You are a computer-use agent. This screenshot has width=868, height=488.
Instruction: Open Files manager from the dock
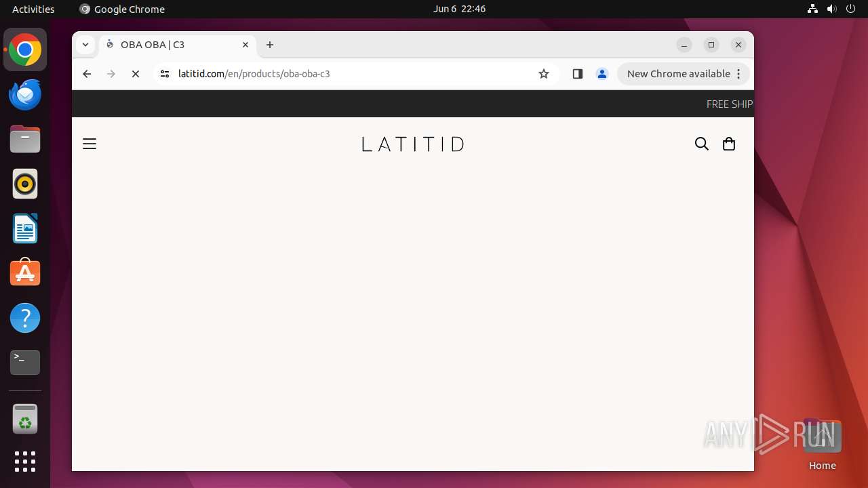pos(25,140)
